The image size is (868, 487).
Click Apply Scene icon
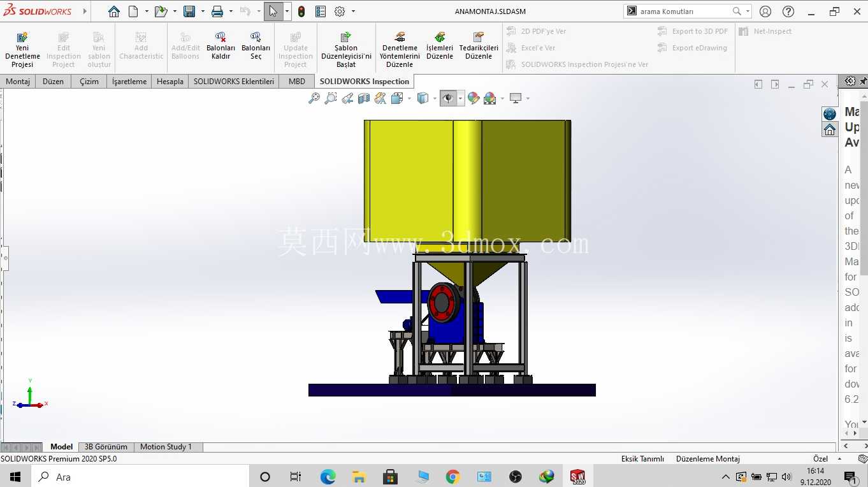coord(489,98)
